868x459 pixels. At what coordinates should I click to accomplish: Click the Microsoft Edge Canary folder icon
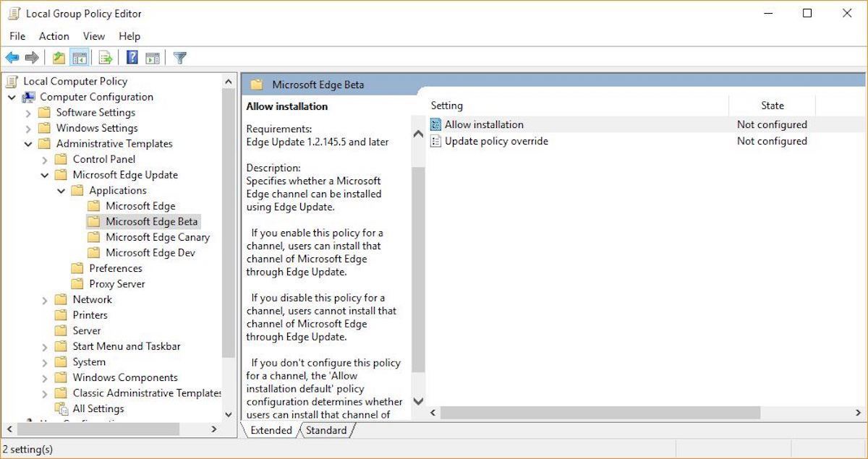(93, 237)
